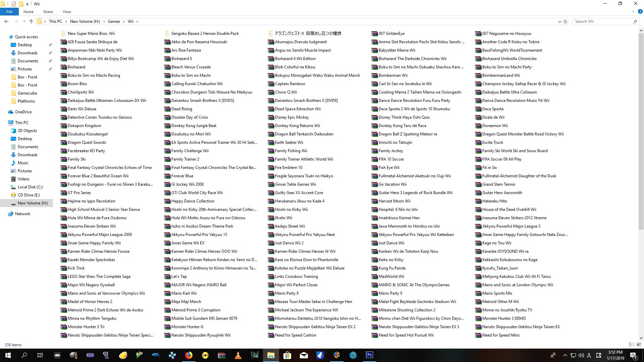Go up one folder level
This screenshot has width=644, height=362.
(x=31, y=21)
